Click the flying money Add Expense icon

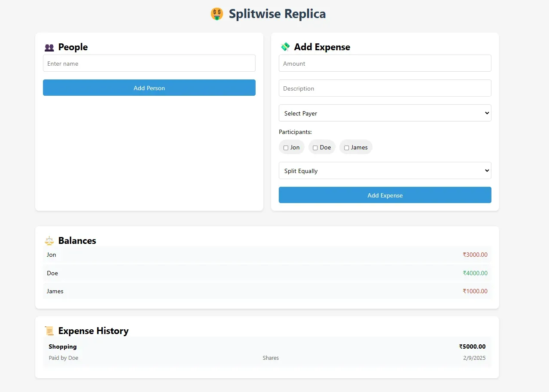285,47
